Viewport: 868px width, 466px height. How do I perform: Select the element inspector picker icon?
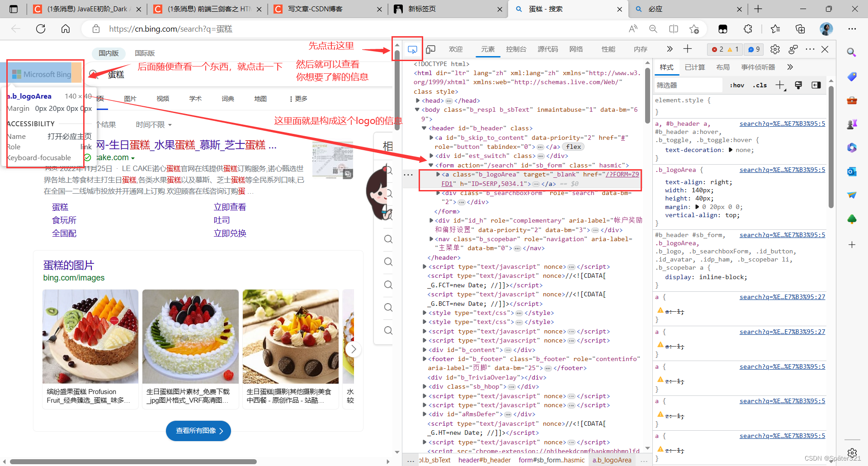coord(411,49)
